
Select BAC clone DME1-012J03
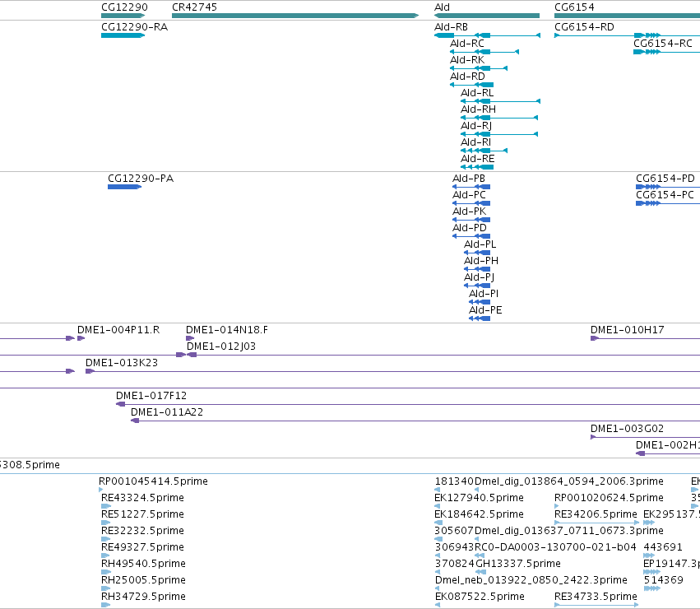pyautogui.click(x=221, y=346)
